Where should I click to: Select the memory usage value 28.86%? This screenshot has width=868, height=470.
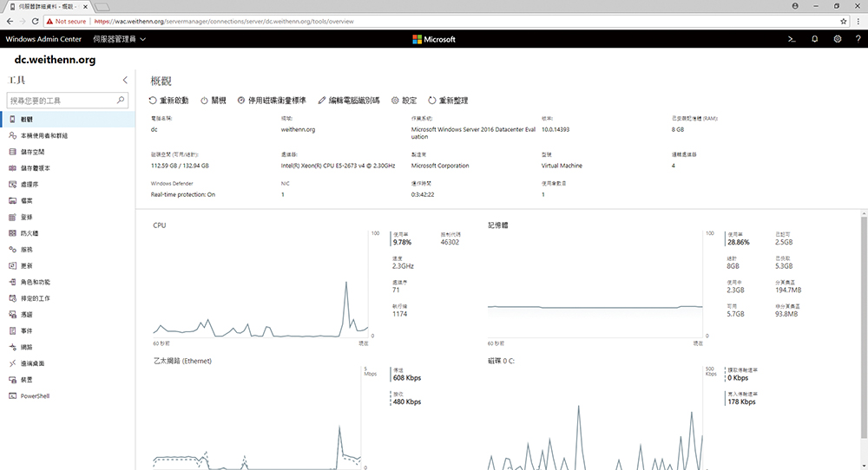tap(739, 242)
